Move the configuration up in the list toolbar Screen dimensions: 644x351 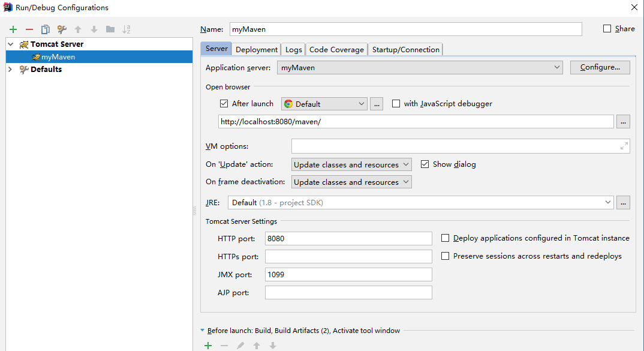pos(77,29)
